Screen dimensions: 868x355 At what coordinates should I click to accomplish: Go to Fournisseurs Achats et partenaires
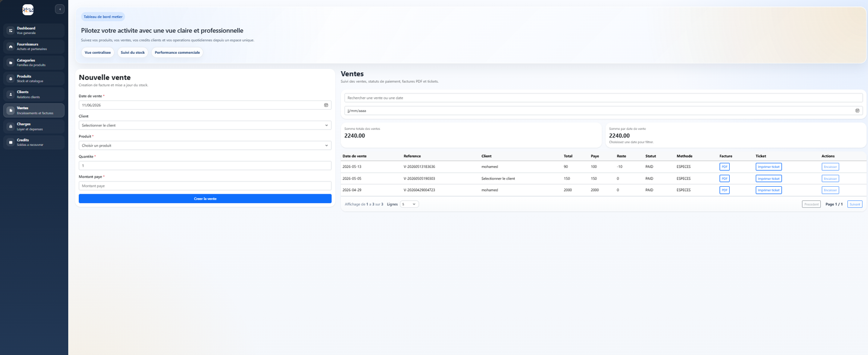34,47
